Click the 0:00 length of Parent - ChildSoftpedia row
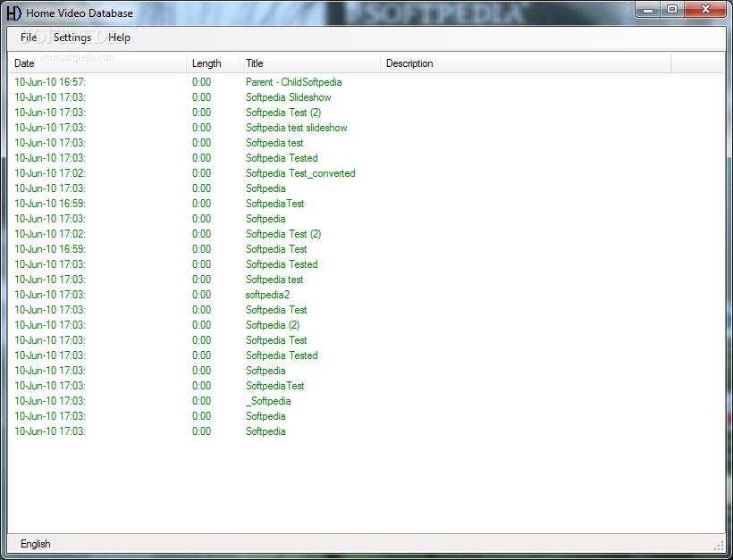 click(x=201, y=82)
